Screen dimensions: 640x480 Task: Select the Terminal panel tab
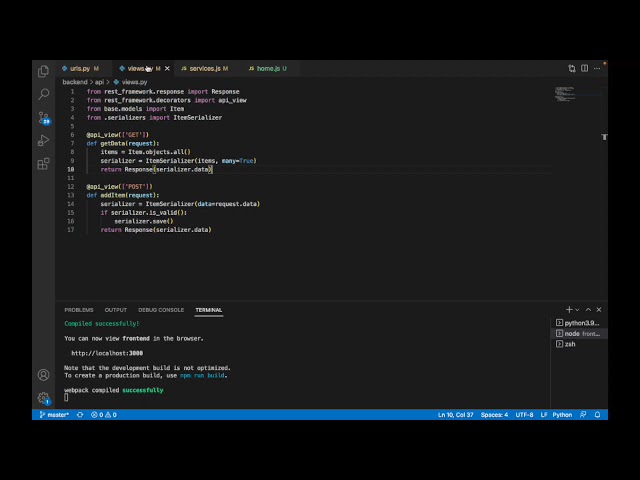(x=209, y=310)
